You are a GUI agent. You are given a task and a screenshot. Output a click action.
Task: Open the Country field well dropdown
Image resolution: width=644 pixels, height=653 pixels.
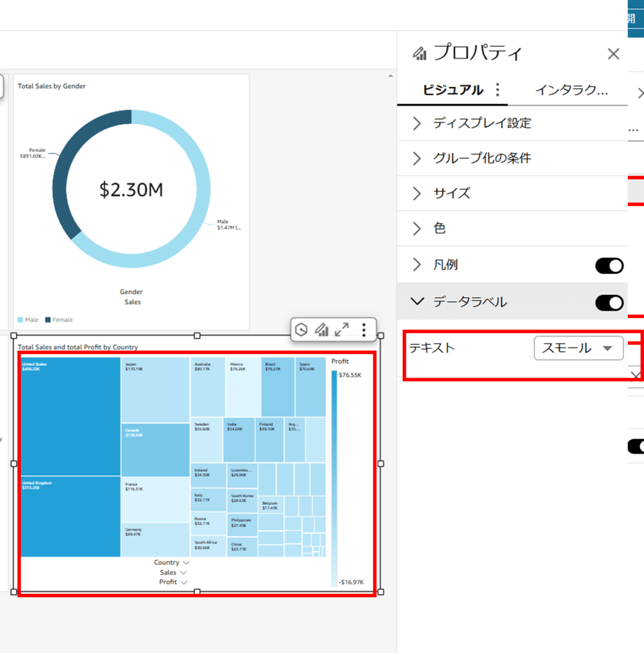(186, 563)
